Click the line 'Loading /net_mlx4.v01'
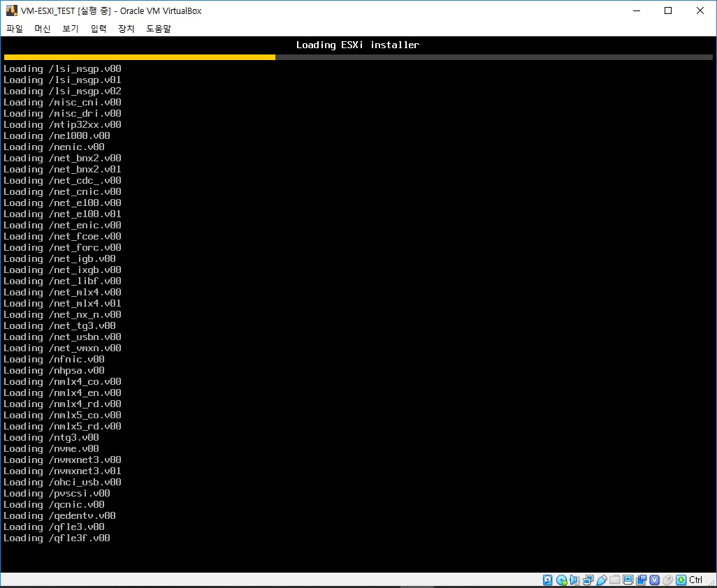The width and height of the screenshot is (717, 588). tap(62, 303)
